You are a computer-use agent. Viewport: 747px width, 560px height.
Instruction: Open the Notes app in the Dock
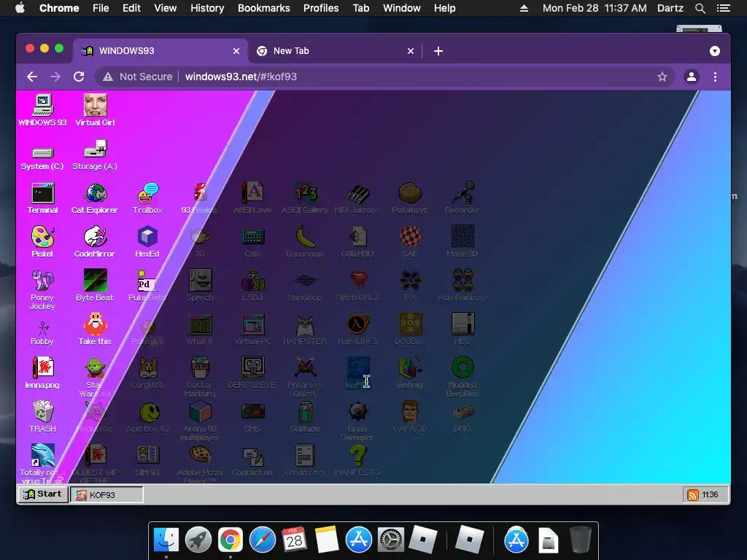pyautogui.click(x=326, y=540)
